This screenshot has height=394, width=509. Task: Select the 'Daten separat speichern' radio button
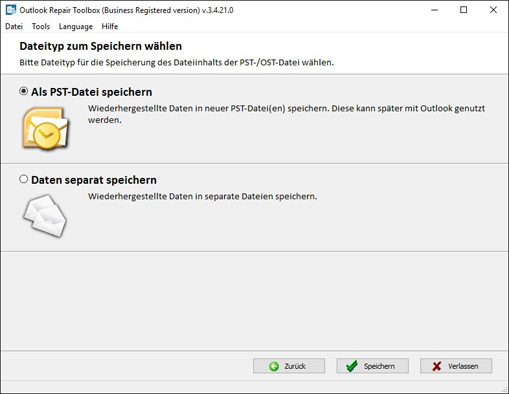23,179
